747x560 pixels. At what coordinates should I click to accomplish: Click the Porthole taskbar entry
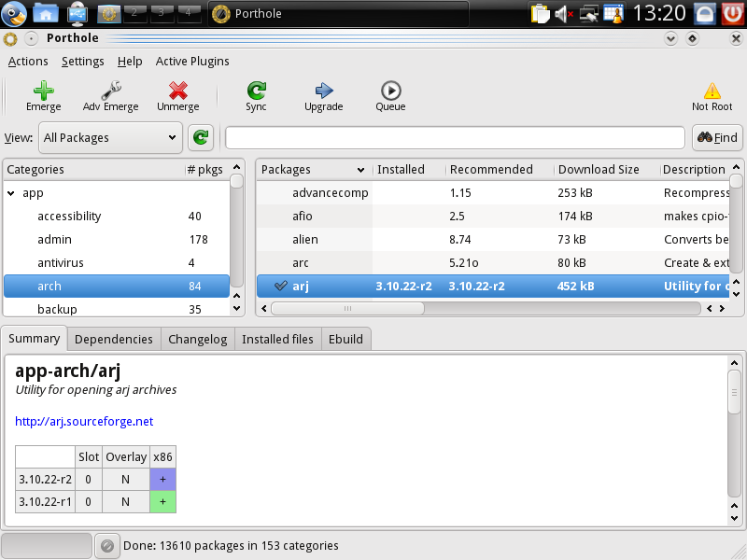[338, 13]
